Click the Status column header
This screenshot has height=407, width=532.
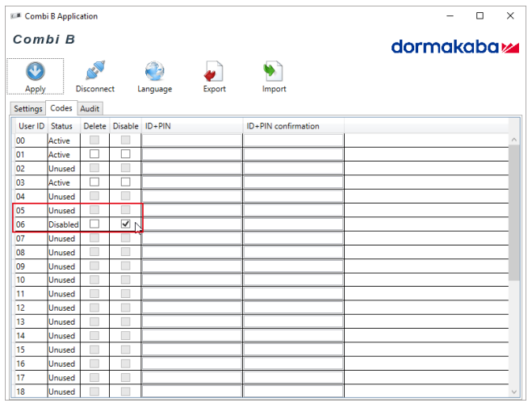pos(61,126)
